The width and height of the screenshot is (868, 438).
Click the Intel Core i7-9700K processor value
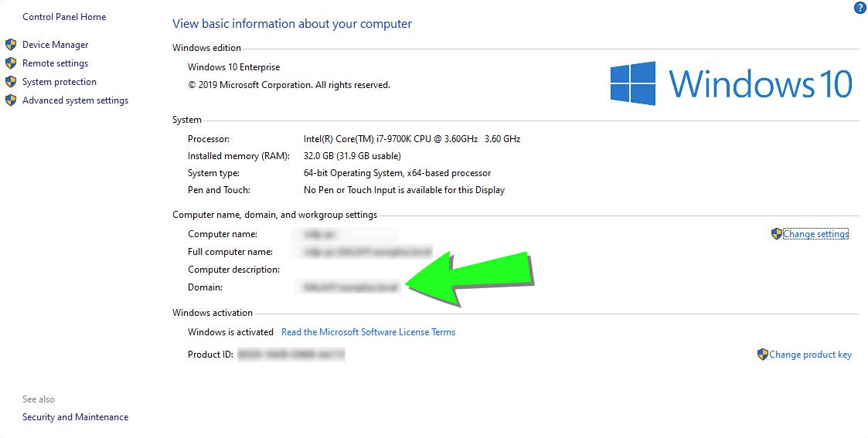412,139
